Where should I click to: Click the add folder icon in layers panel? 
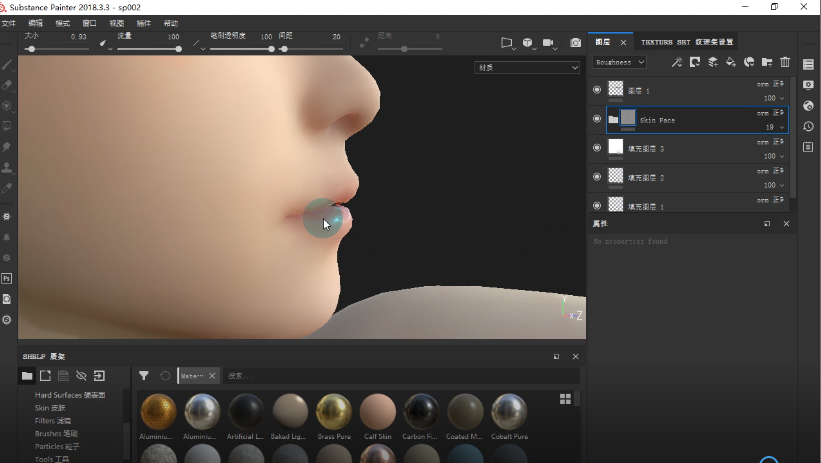[x=767, y=62]
